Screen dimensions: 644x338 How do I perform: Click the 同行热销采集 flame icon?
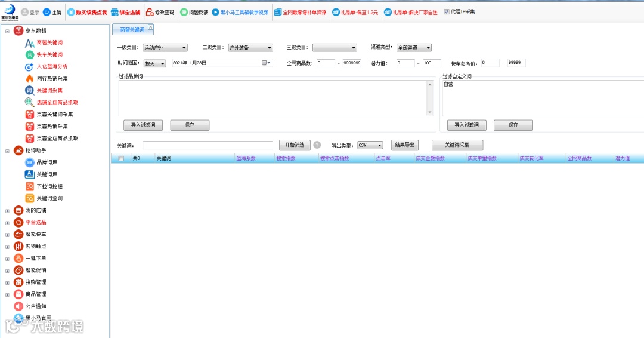tap(30, 79)
